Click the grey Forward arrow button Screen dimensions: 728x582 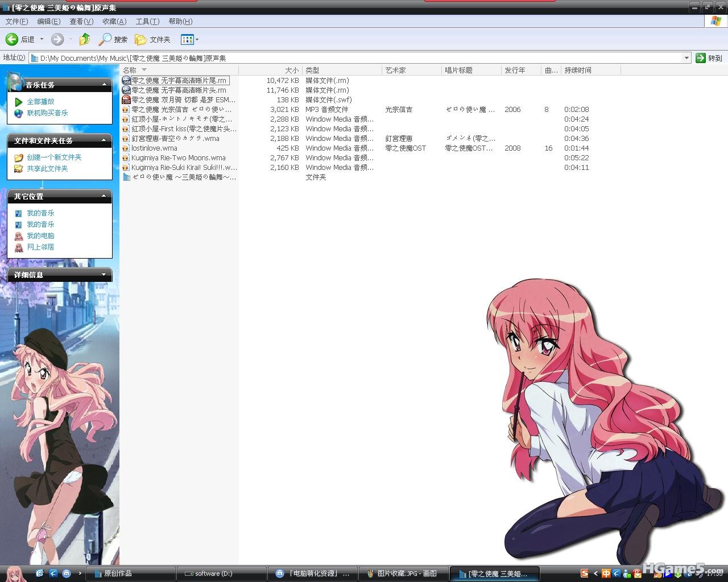[x=57, y=39]
